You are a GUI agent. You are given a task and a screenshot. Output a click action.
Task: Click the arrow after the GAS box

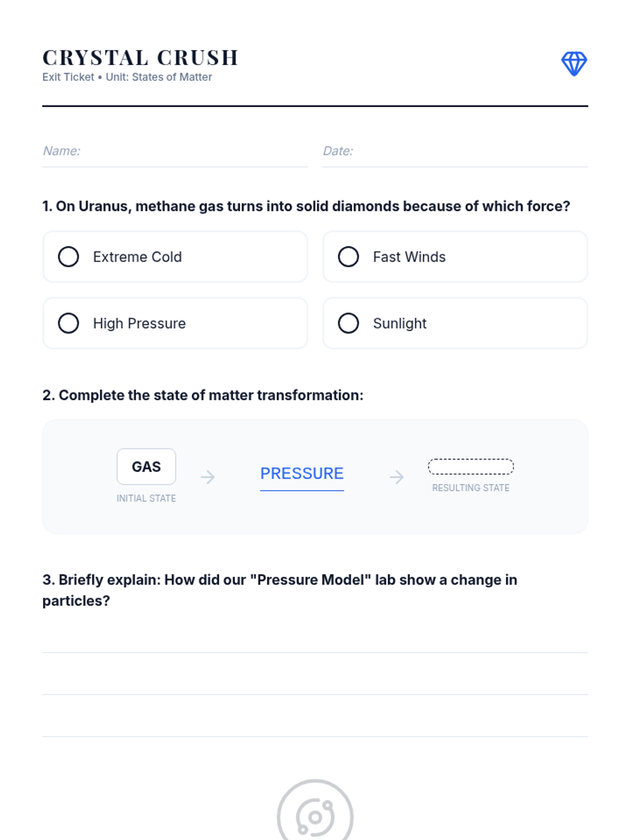coord(208,477)
